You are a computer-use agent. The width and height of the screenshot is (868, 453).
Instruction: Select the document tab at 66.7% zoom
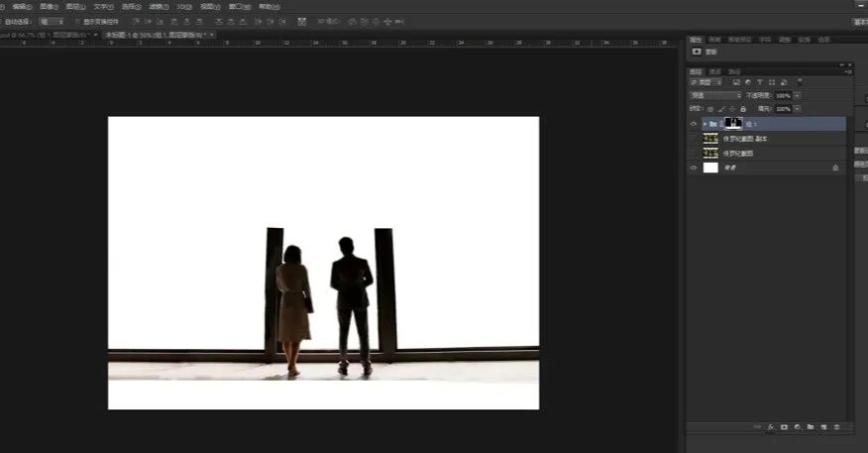tap(44, 35)
